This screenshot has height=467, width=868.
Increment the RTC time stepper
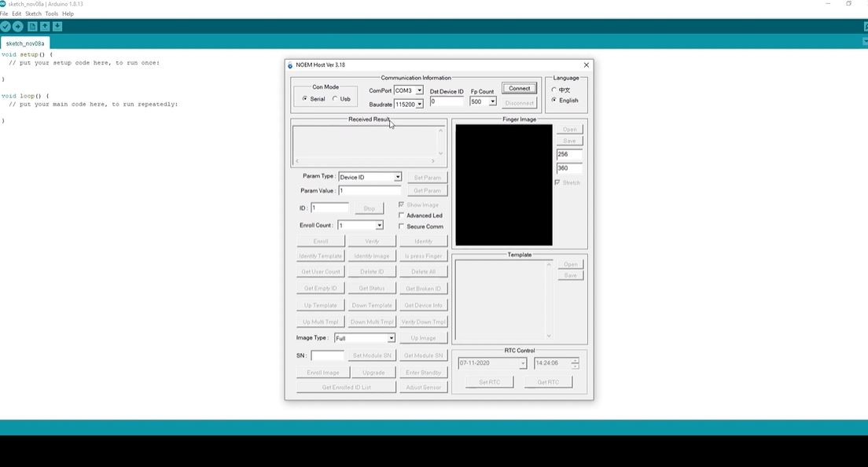[x=575, y=360]
